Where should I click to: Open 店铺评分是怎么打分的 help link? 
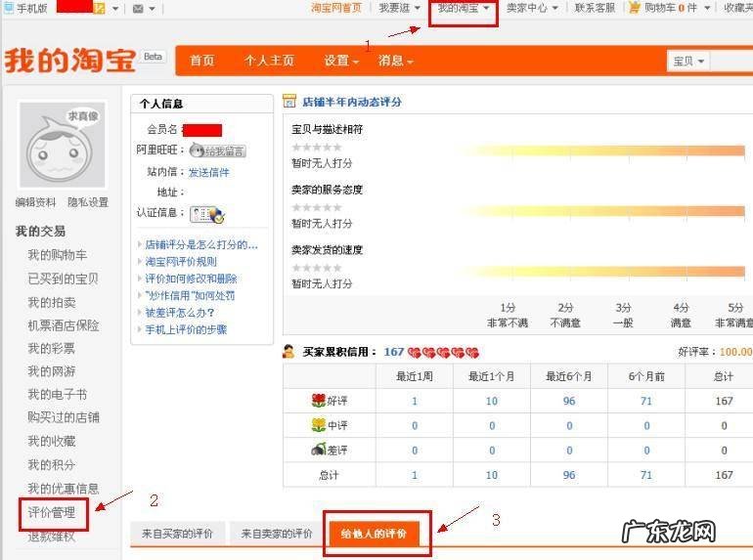pyautogui.click(x=201, y=244)
